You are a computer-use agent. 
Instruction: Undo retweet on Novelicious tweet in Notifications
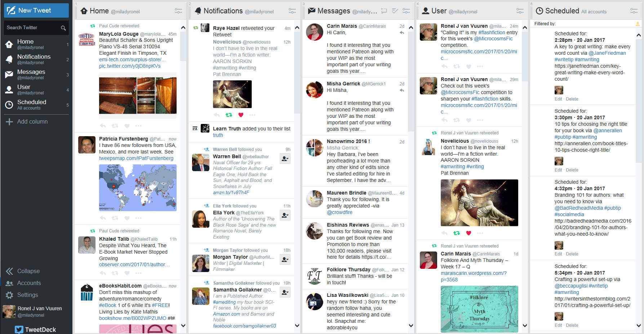pos(229,115)
